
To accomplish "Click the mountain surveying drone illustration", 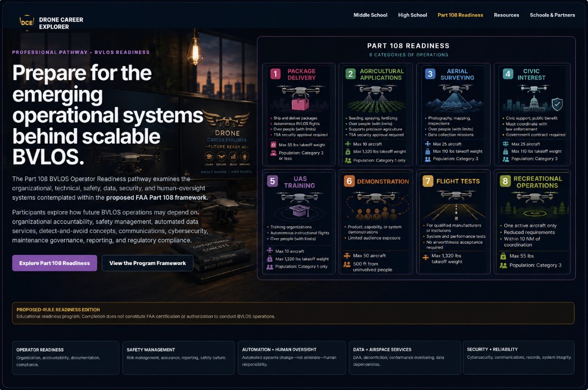I will [x=455, y=97].
